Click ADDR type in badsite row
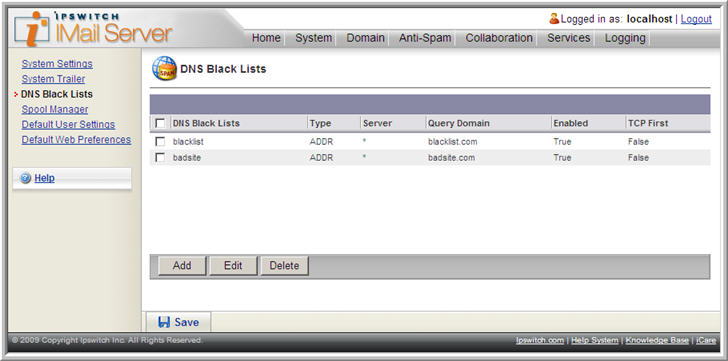Viewport: 728px width, 361px height. 321,158
